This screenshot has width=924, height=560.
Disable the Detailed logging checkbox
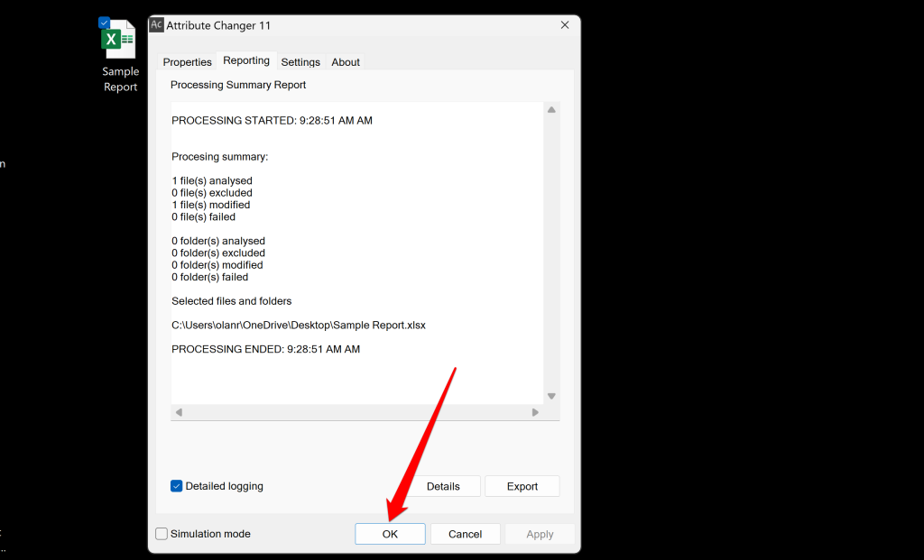tap(177, 486)
